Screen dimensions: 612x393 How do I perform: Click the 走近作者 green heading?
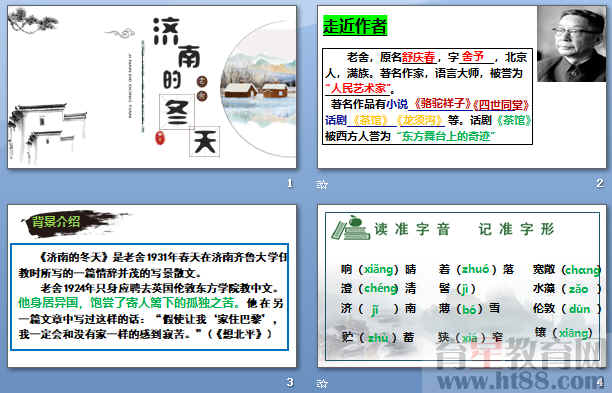tap(355, 26)
